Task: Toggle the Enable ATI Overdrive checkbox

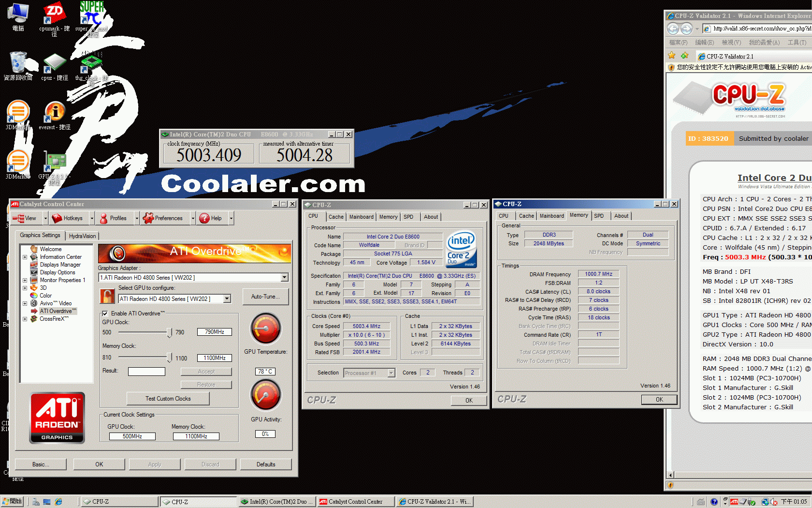Action: click(105, 314)
